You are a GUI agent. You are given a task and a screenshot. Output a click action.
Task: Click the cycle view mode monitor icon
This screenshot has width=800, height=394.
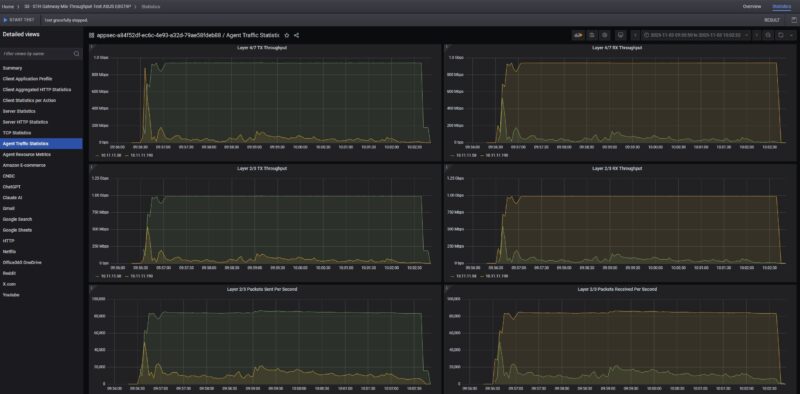click(x=620, y=35)
